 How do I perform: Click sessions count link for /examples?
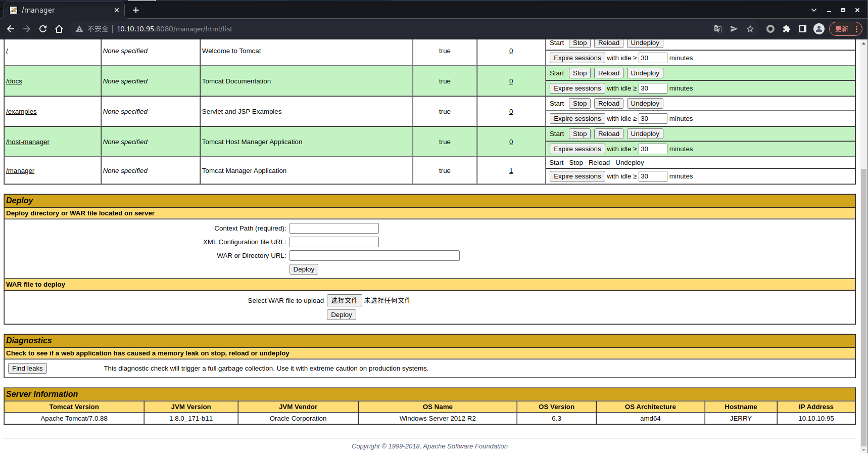[511, 112]
